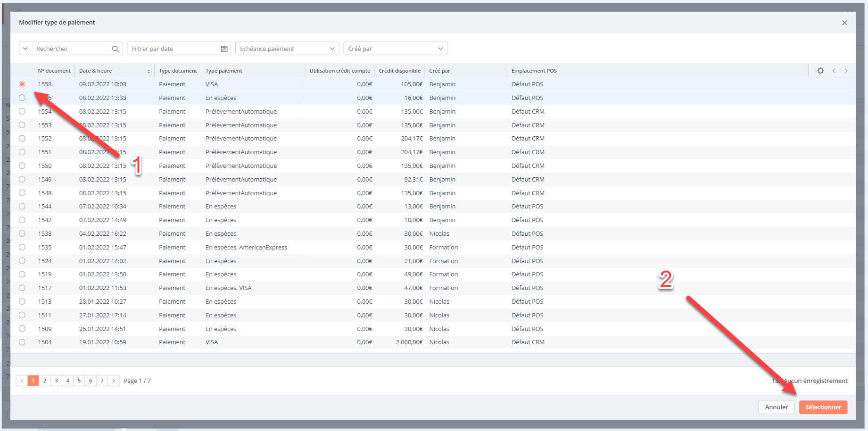Screen dimensions: 868x431
Task: Click 'Défaut CRM' in row 1551
Action: click(x=528, y=152)
